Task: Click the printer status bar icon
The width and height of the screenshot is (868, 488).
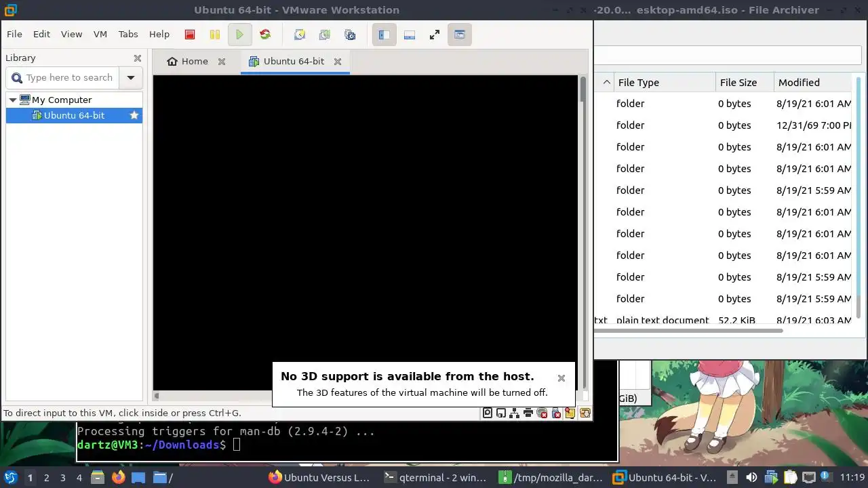Action: click(528, 413)
